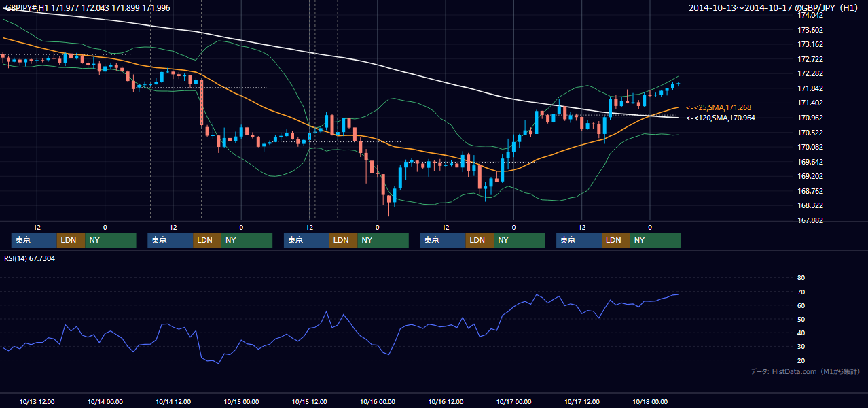Click the 10/16 00:00 time axis label
Screen dimensions: 868x408
[x=378, y=401]
